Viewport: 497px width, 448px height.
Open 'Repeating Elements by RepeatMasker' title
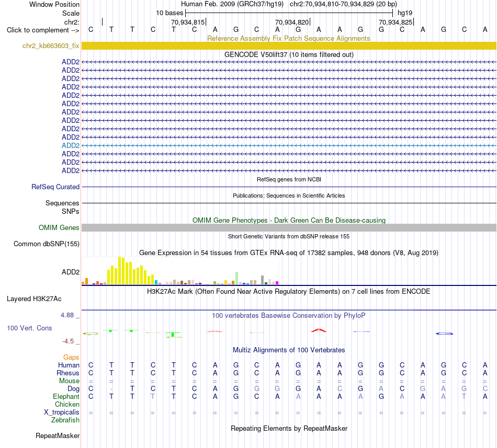pos(289,428)
